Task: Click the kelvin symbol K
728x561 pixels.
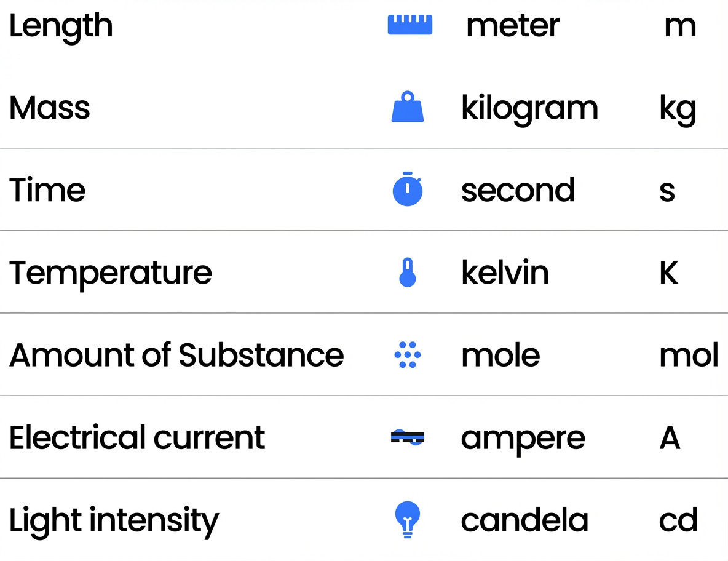Action: [x=669, y=273]
